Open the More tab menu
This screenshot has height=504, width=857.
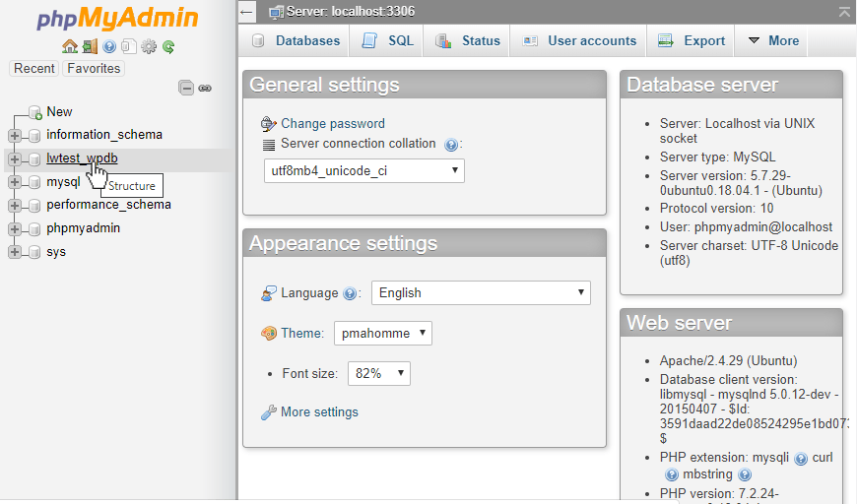(x=771, y=41)
